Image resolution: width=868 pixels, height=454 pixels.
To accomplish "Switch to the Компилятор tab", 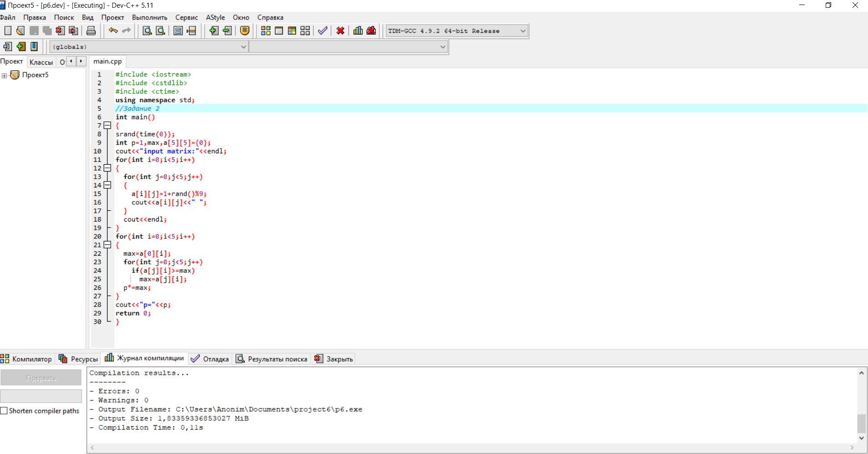I will click(x=26, y=359).
